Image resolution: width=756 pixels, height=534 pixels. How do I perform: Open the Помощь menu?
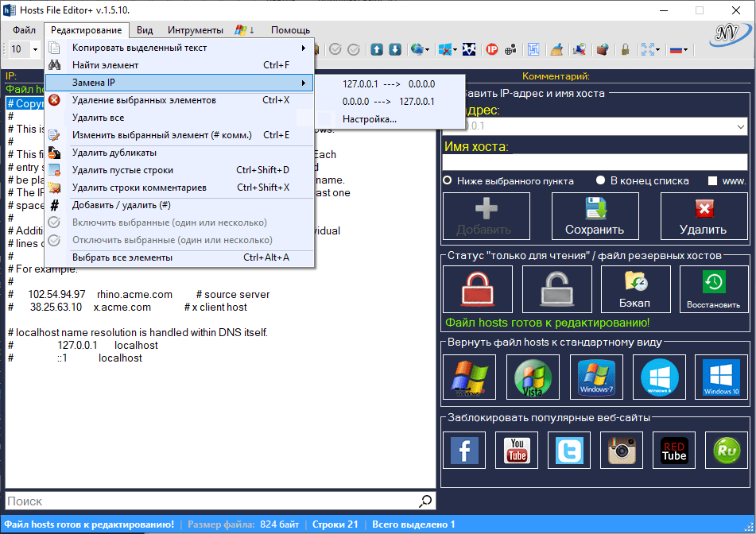tap(290, 30)
